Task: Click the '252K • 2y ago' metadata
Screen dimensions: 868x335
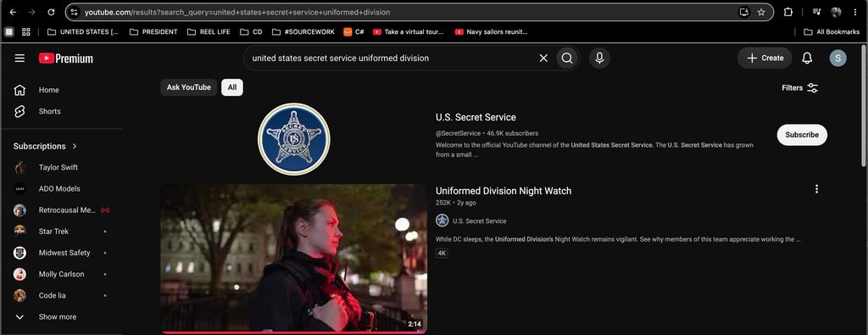Action: 455,203
